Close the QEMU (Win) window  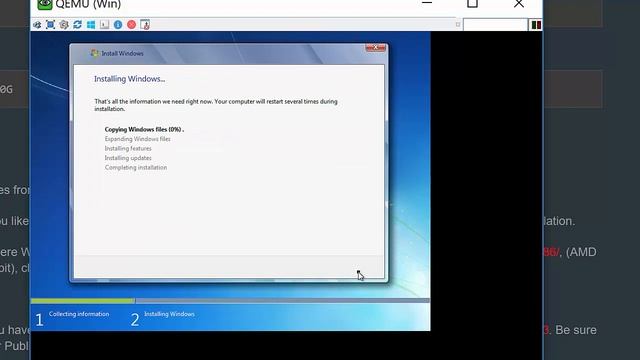pos(519,4)
